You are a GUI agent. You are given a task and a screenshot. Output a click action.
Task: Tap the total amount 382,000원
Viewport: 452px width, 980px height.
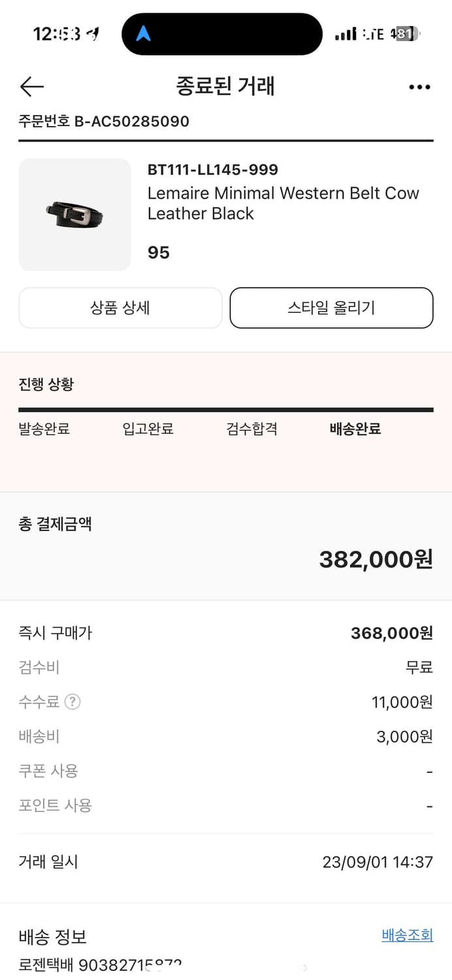click(376, 559)
